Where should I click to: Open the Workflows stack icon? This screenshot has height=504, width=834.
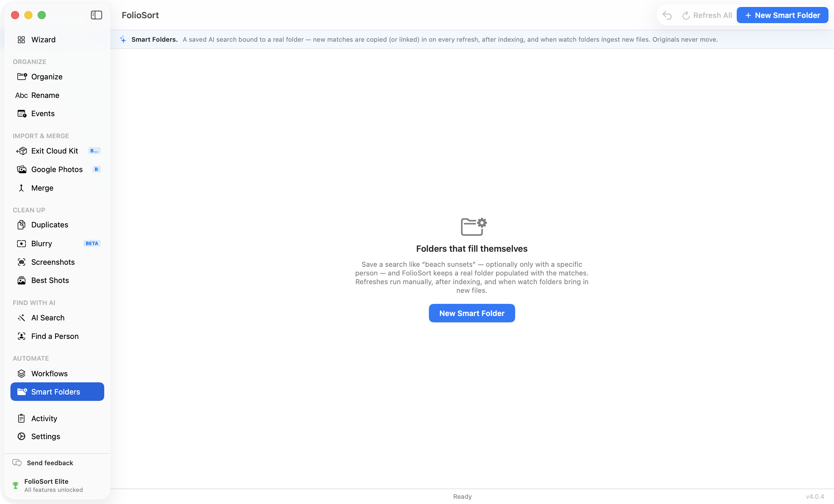[21, 373]
